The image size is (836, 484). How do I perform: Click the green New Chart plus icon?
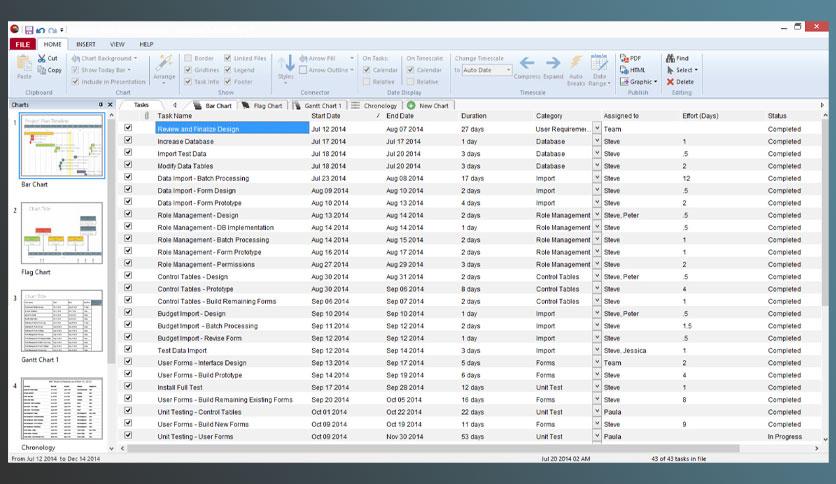coord(411,106)
